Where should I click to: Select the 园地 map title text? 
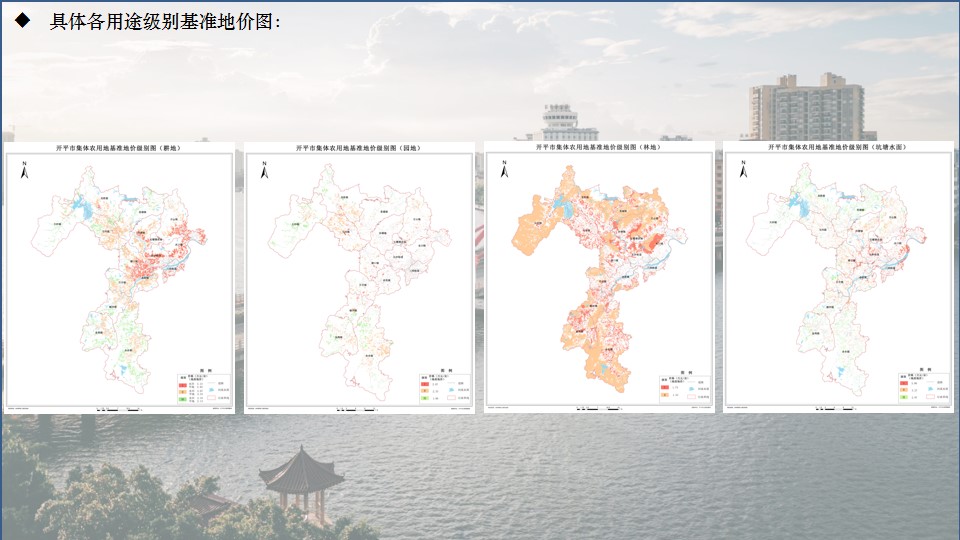tap(359, 148)
